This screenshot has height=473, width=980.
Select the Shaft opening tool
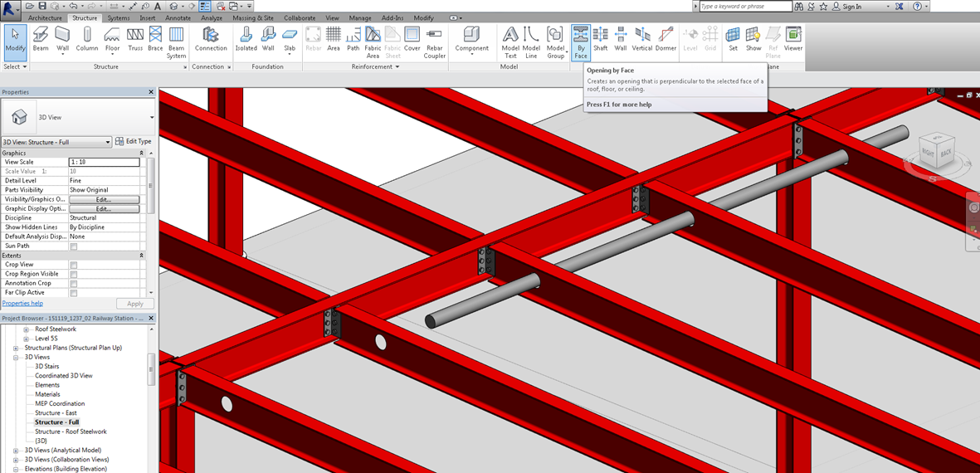[x=600, y=38]
